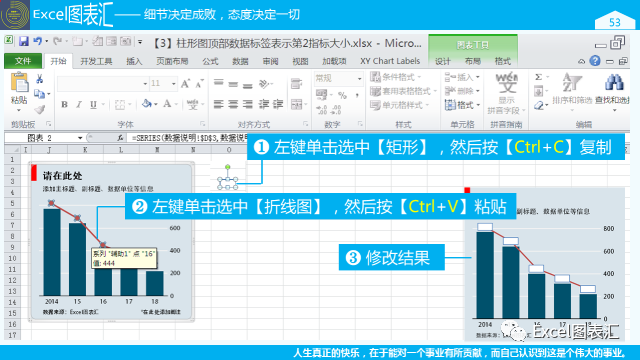Click the Save icon in quick access toolbar

pos(24,41)
